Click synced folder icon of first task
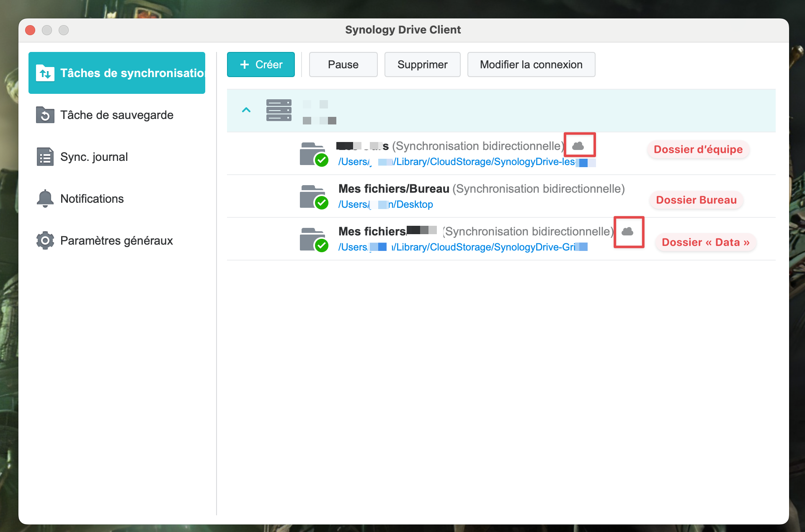The image size is (805, 532). click(x=313, y=154)
